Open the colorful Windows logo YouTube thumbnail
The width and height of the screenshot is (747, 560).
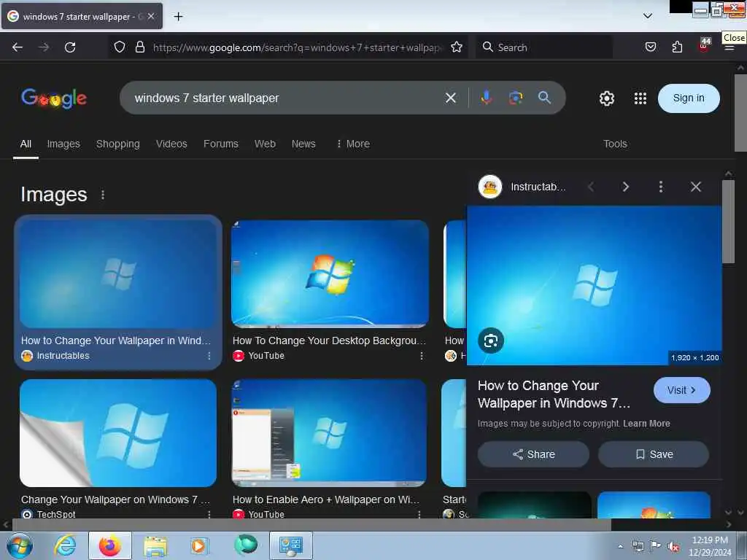point(330,274)
